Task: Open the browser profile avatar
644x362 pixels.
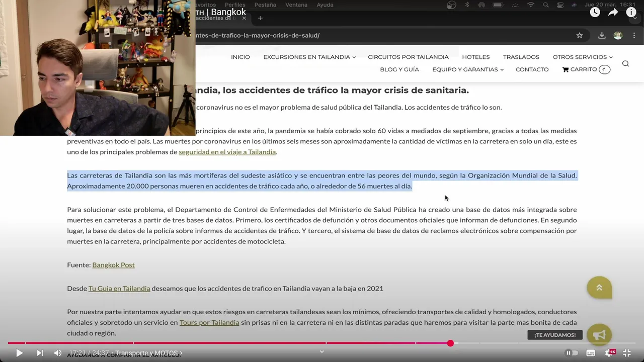Action: (x=618, y=35)
